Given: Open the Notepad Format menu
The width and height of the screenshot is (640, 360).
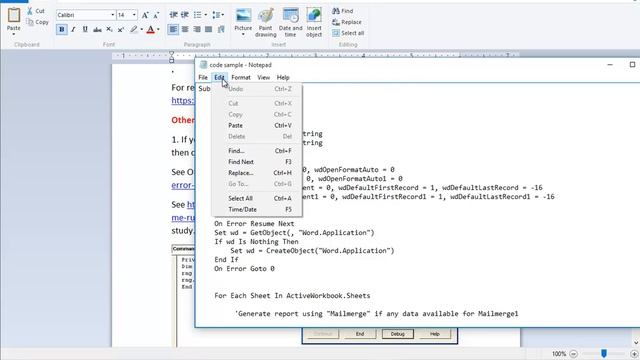Looking at the screenshot, I should [x=241, y=78].
